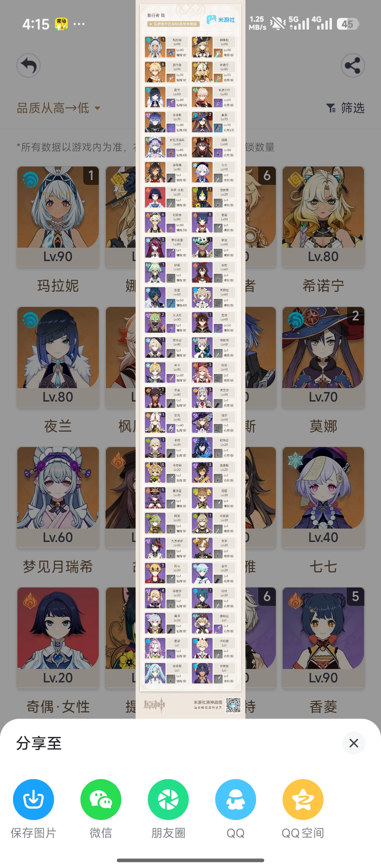Tap the share icon at top right
381x868 pixels.
click(353, 66)
